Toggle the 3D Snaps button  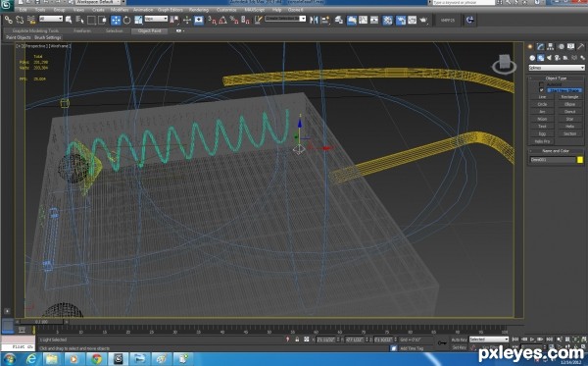pyautogui.click(x=213, y=20)
